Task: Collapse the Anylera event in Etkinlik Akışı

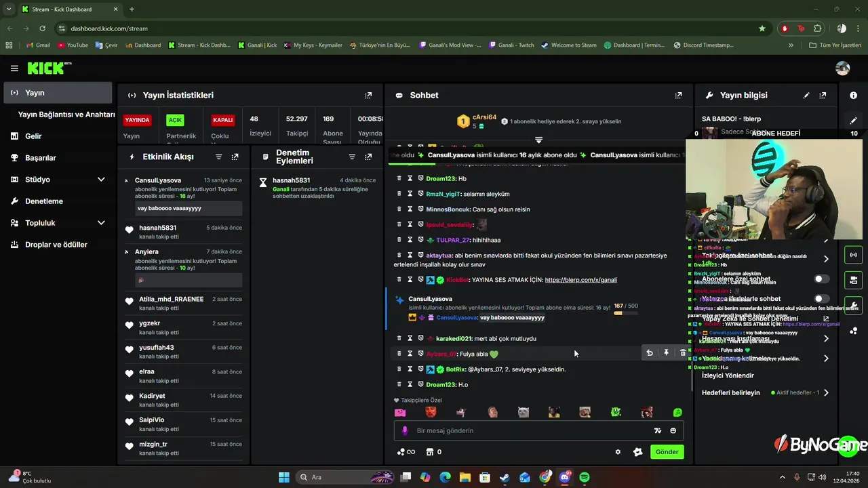Action: [126, 251]
